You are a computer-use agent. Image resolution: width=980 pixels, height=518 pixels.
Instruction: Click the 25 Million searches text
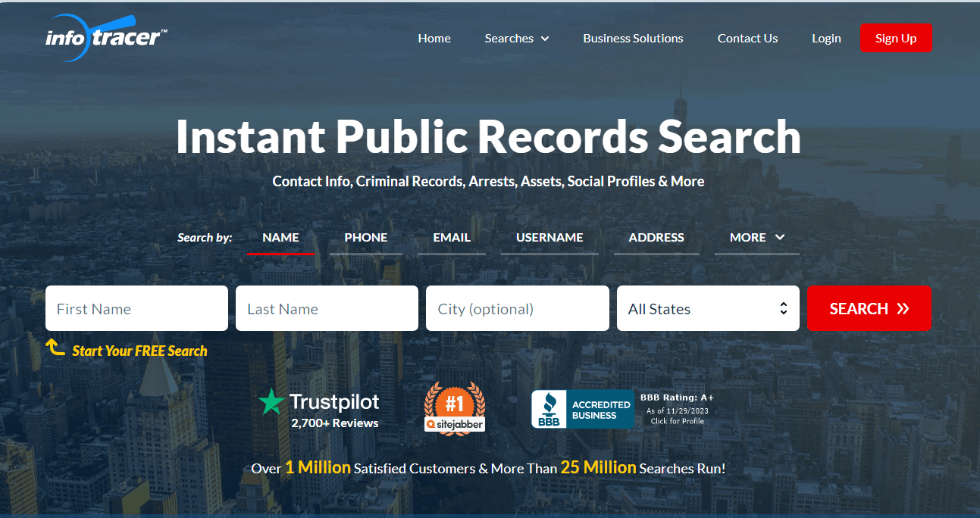[598, 468]
